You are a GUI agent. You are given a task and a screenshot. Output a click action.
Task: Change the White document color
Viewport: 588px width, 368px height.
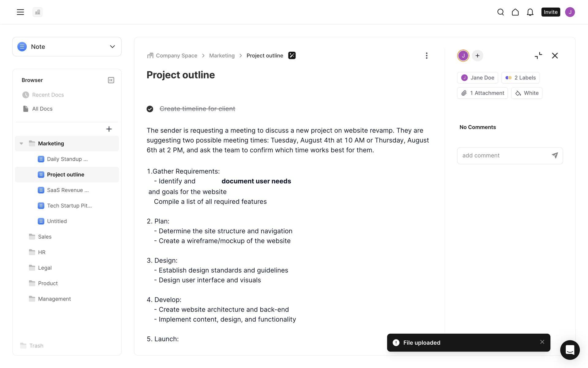tap(527, 93)
